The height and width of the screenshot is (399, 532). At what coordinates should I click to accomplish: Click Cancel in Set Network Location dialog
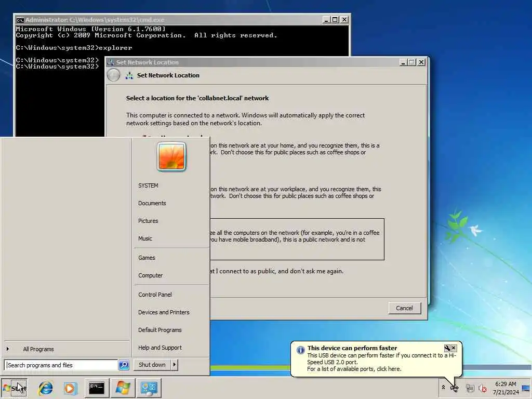tap(404, 308)
